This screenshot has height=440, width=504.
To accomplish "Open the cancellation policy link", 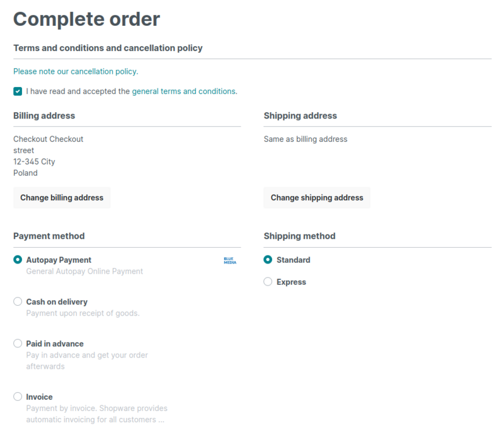I will (x=76, y=71).
